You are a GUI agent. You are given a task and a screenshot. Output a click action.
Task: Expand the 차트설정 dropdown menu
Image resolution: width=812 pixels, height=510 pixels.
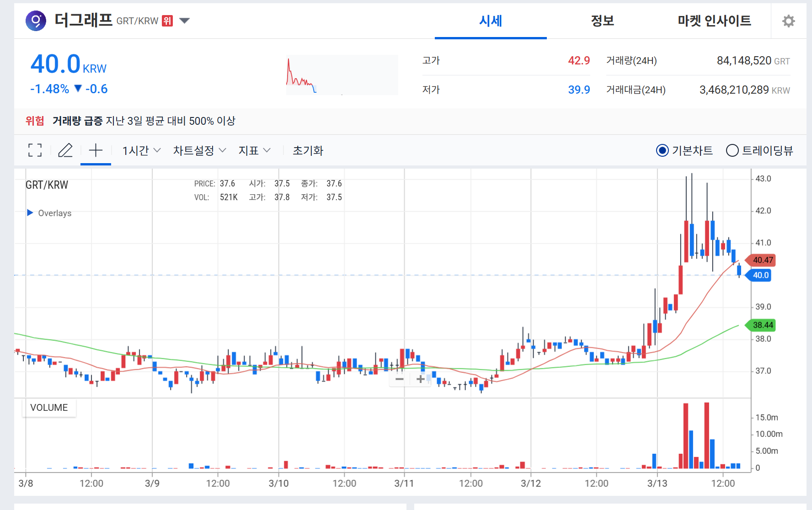tap(199, 150)
